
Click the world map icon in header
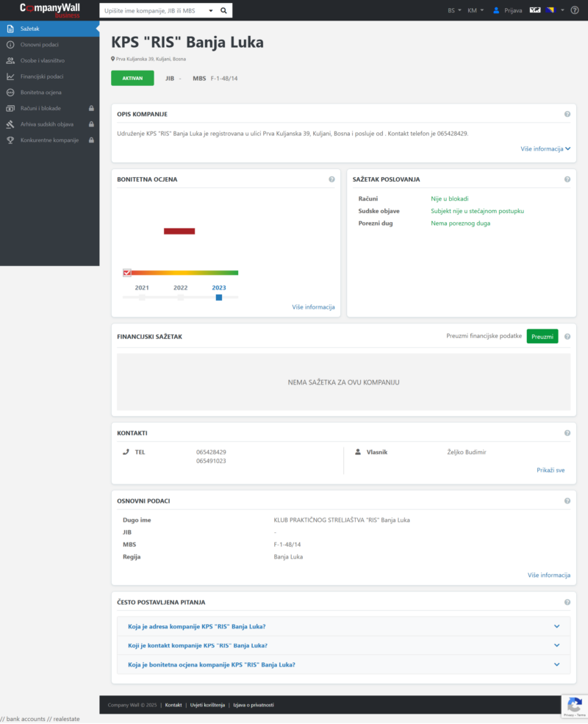(535, 10)
